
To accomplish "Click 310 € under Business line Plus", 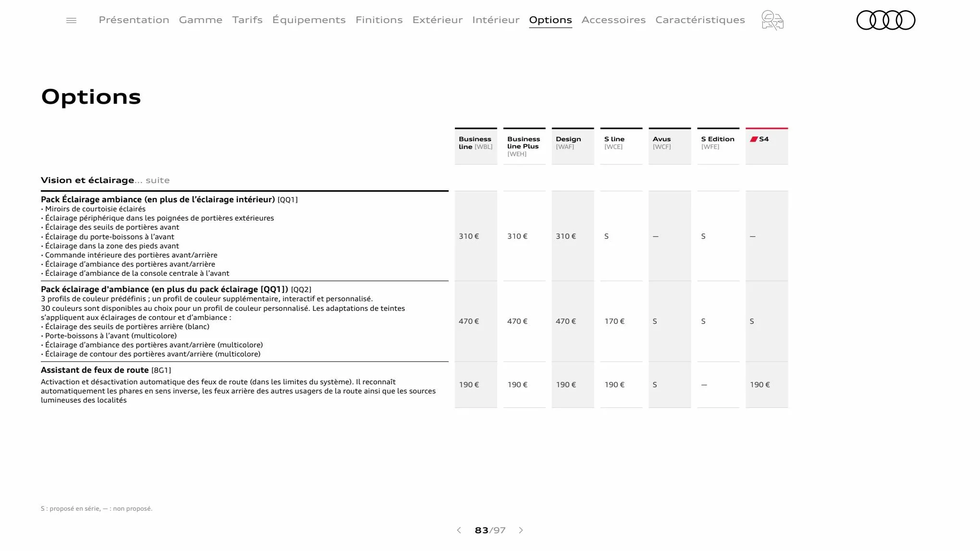I will tap(517, 236).
